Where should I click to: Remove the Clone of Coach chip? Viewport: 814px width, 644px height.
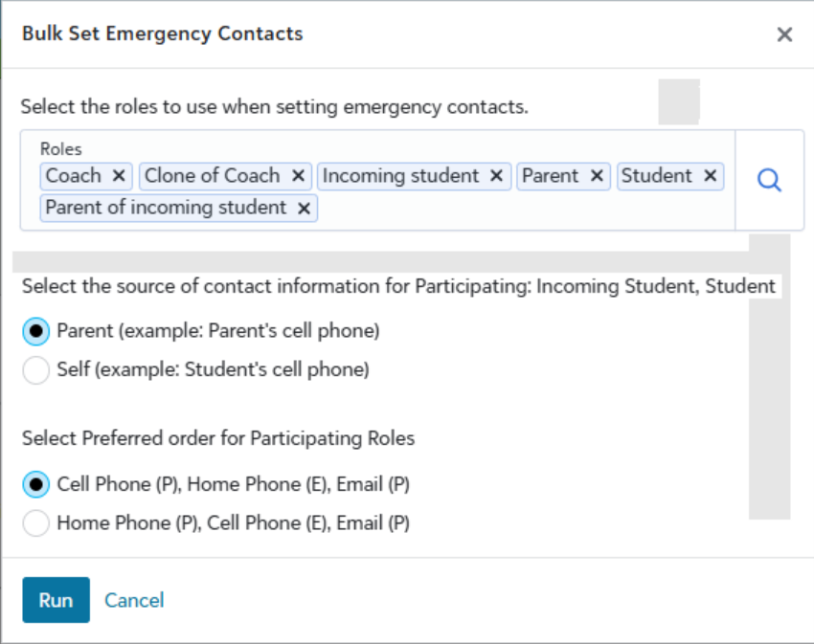tap(298, 176)
